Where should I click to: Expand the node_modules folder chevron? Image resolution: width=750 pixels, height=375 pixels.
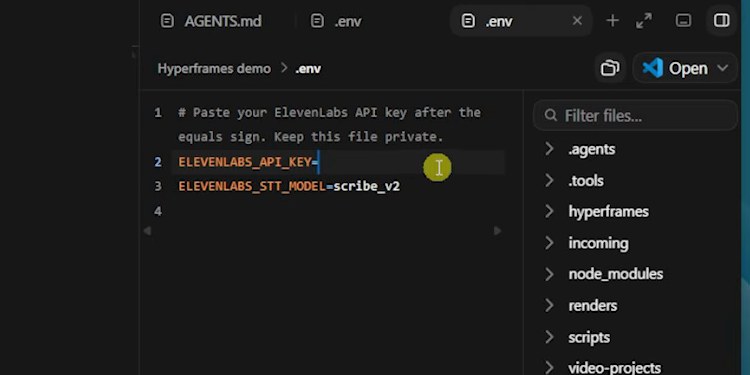tap(550, 274)
